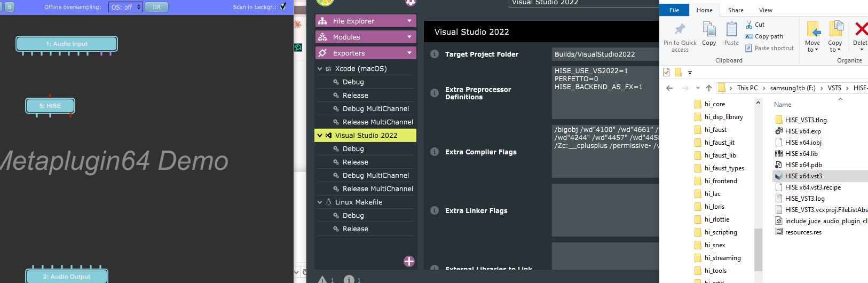Open the hi_scripting folder in tree
This screenshot has height=283, width=868.
pos(720,232)
